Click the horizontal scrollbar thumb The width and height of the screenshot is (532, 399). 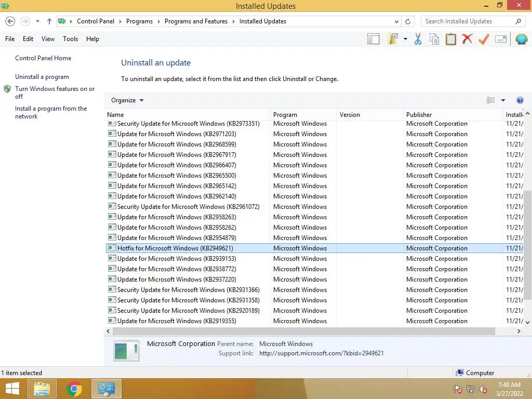pos(303,331)
